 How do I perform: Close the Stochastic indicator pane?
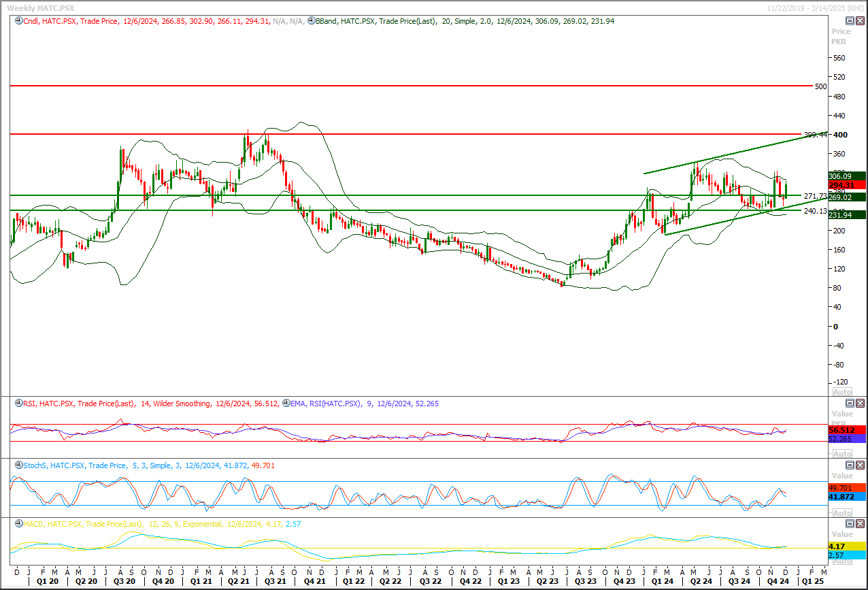[859, 465]
